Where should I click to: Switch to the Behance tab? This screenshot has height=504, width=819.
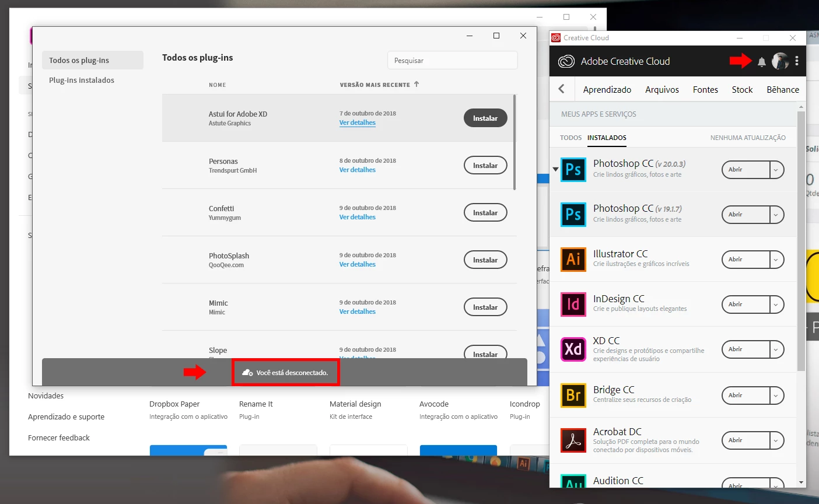pos(783,89)
